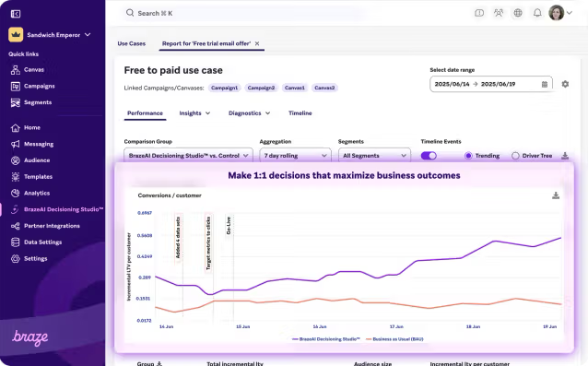Open the Campaigns quick link icon
Viewport: 588px width, 366px height.
[x=16, y=87]
